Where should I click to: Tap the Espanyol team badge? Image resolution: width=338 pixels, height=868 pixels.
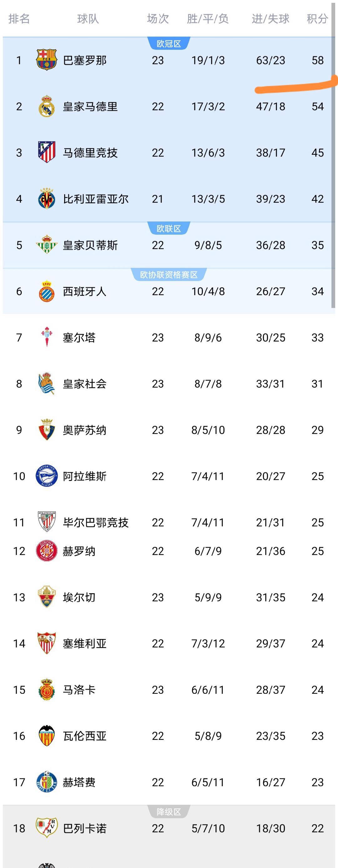pos(46,291)
